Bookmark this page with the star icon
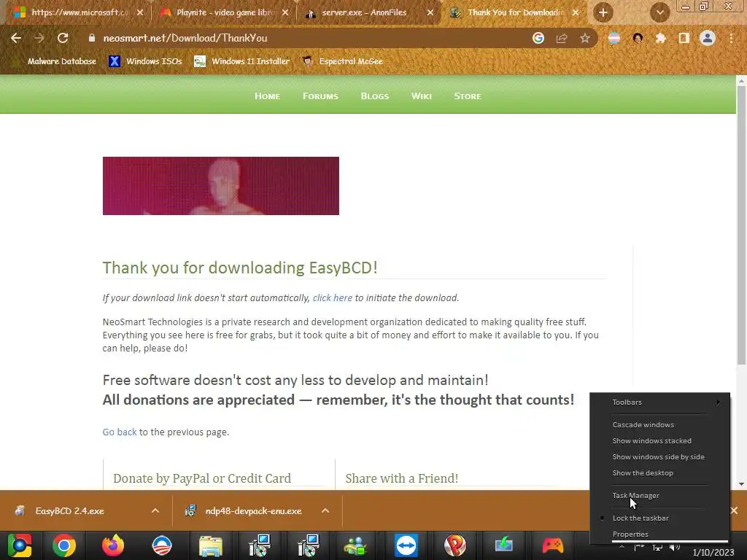The width and height of the screenshot is (747, 560). click(x=585, y=38)
